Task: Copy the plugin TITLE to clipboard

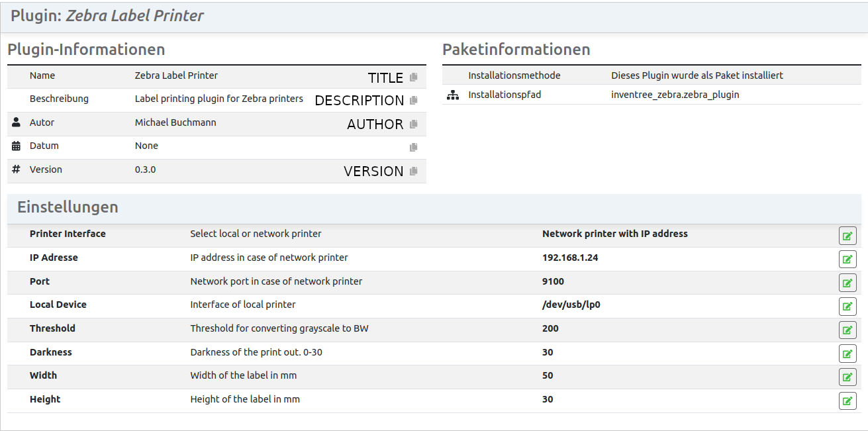Action: click(413, 77)
